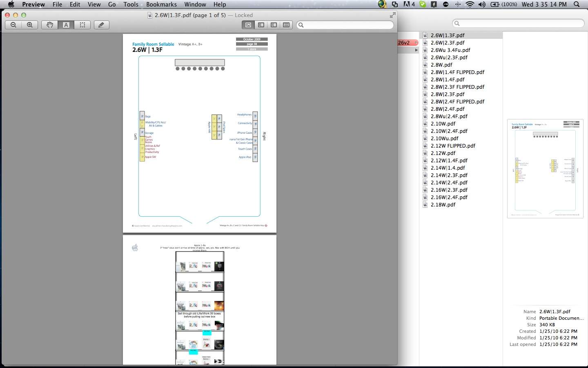This screenshot has height=368, width=588.
Task: Open the Tools menu
Action: tap(131, 4)
